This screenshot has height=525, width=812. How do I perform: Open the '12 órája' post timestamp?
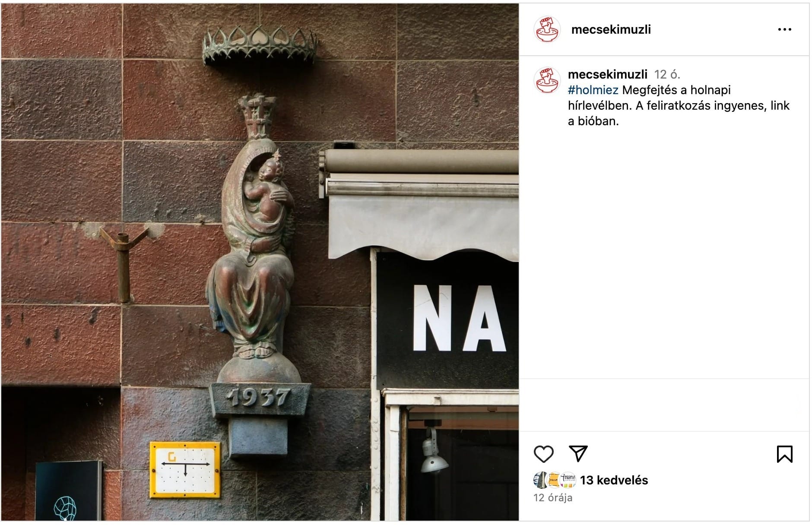click(x=553, y=498)
